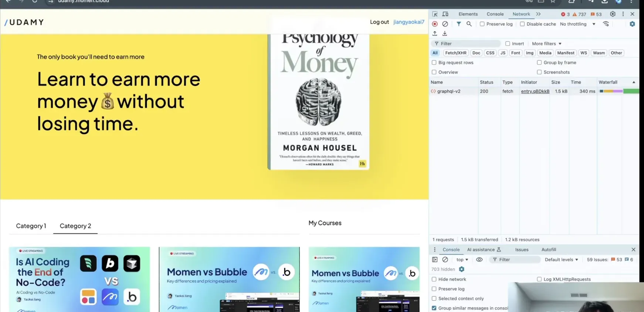Open the Is AI Coding course thumbnail
This screenshot has width=644, height=312.
pyautogui.click(x=79, y=279)
